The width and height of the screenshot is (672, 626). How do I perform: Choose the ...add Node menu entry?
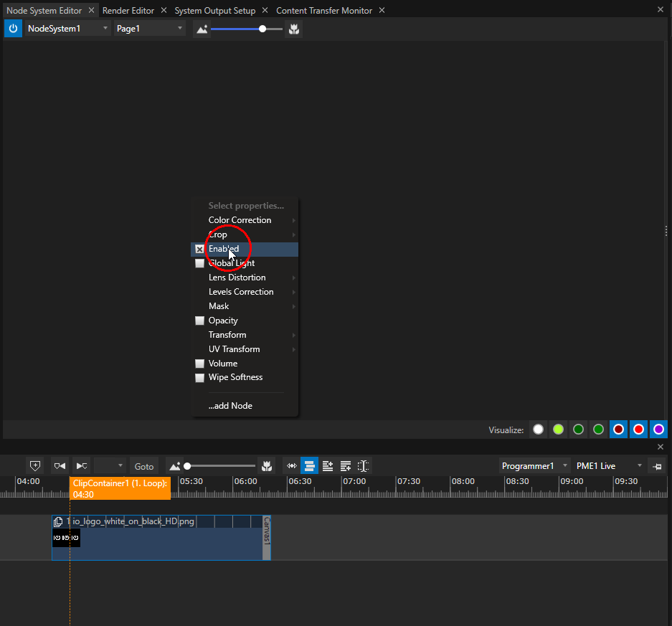click(x=245, y=406)
